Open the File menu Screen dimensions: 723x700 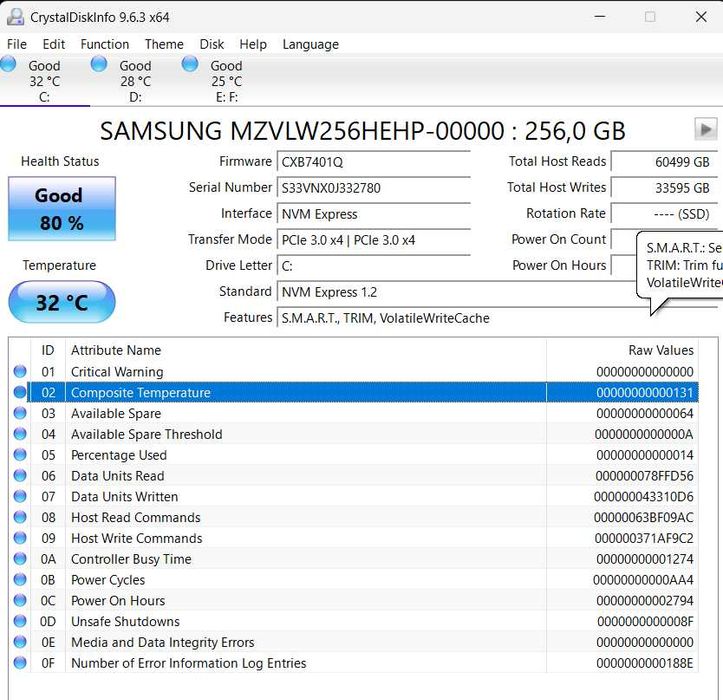(17, 44)
